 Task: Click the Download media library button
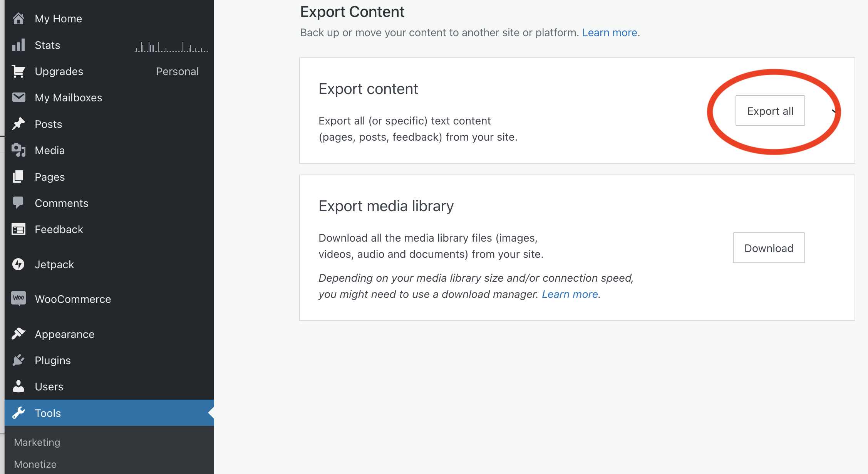coord(769,248)
